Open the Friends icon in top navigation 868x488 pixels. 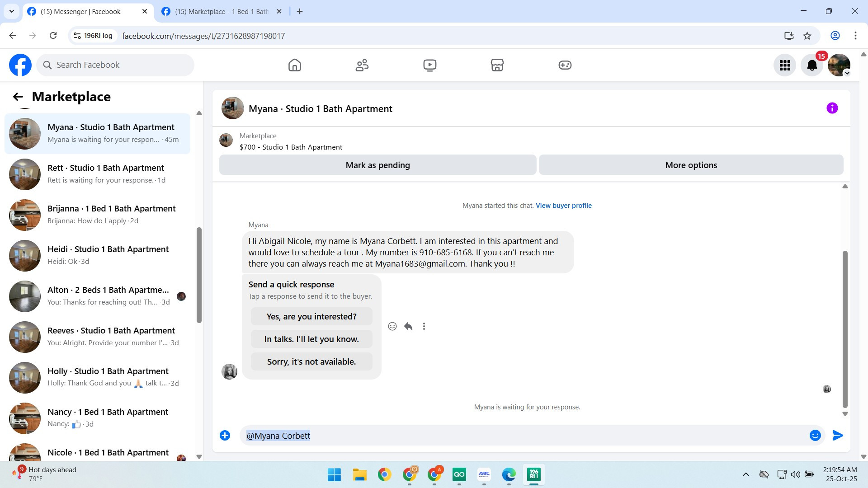point(362,65)
